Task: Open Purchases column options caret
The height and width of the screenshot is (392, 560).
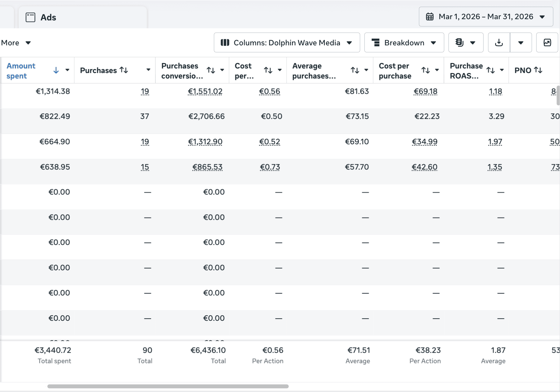Action: 148,70
